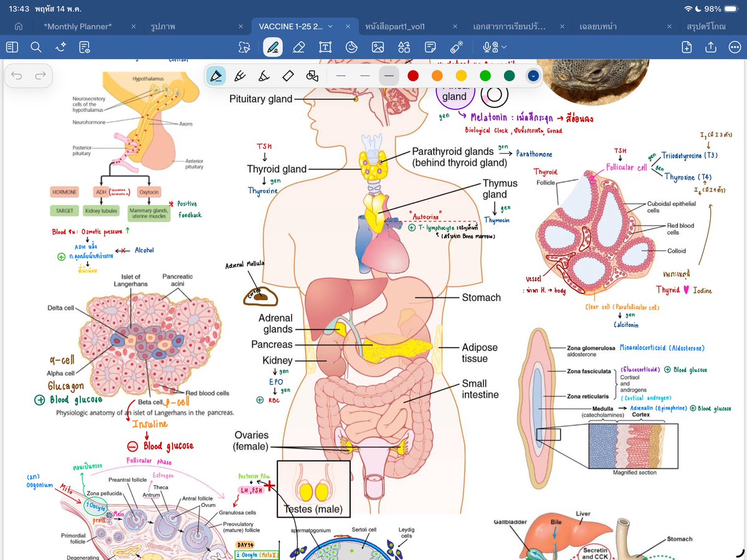Select the Text box tool
The width and height of the screenshot is (747, 560).
(x=325, y=47)
